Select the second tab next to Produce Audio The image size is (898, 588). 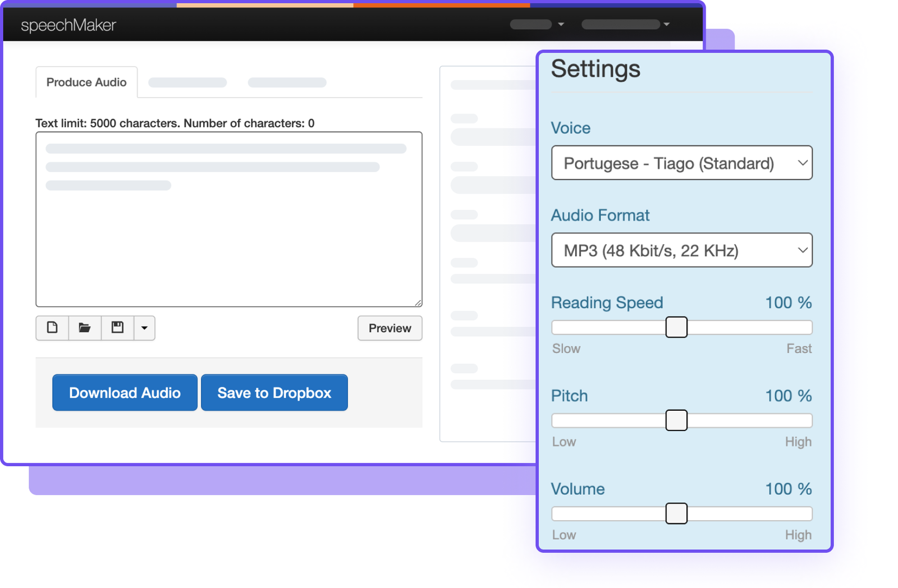pyautogui.click(x=187, y=82)
